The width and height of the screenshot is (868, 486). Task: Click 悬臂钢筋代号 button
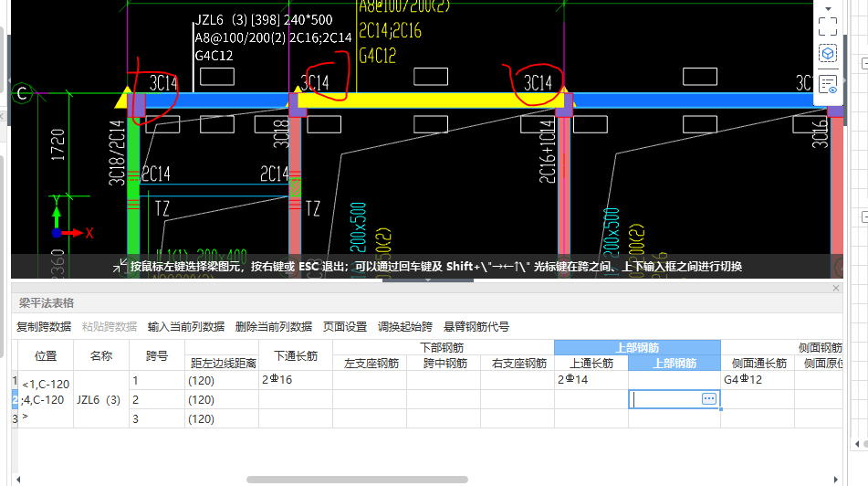pyautogui.click(x=476, y=327)
